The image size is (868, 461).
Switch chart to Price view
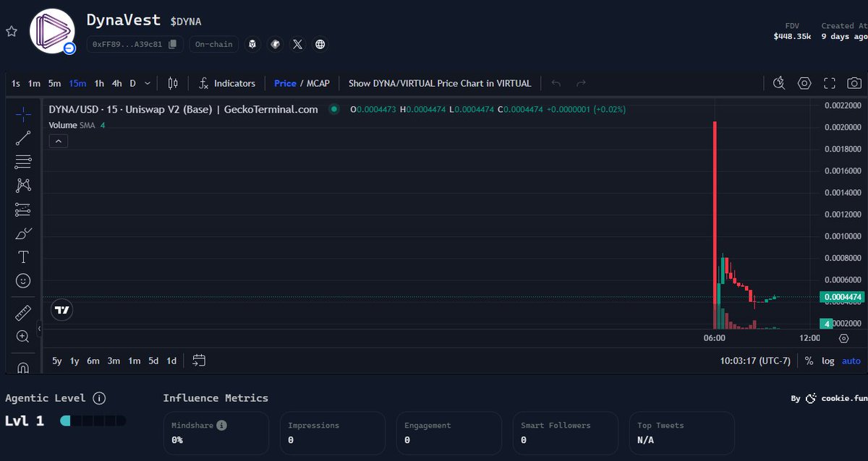(x=285, y=83)
